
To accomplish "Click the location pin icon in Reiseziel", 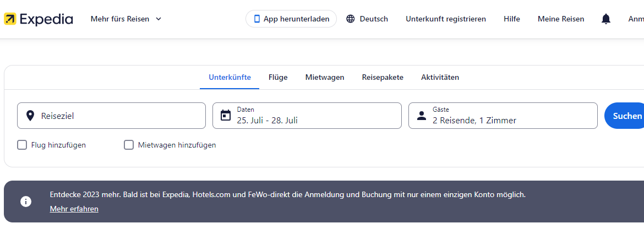I will click(x=30, y=116).
